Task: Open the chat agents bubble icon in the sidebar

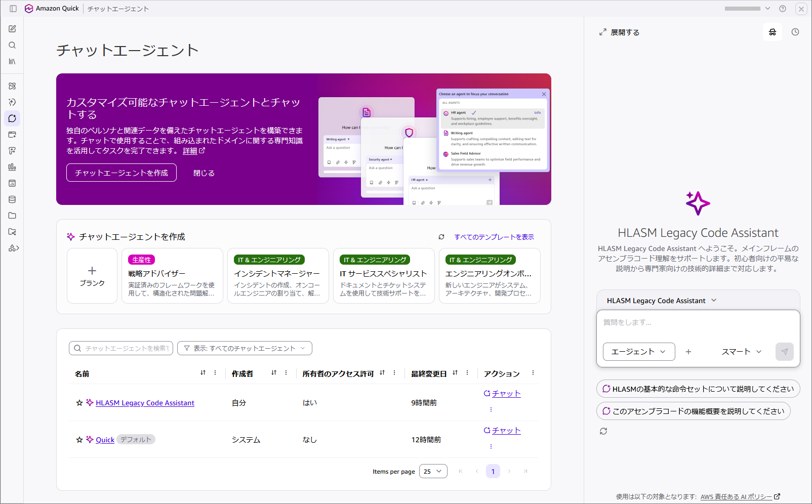Action: point(12,118)
